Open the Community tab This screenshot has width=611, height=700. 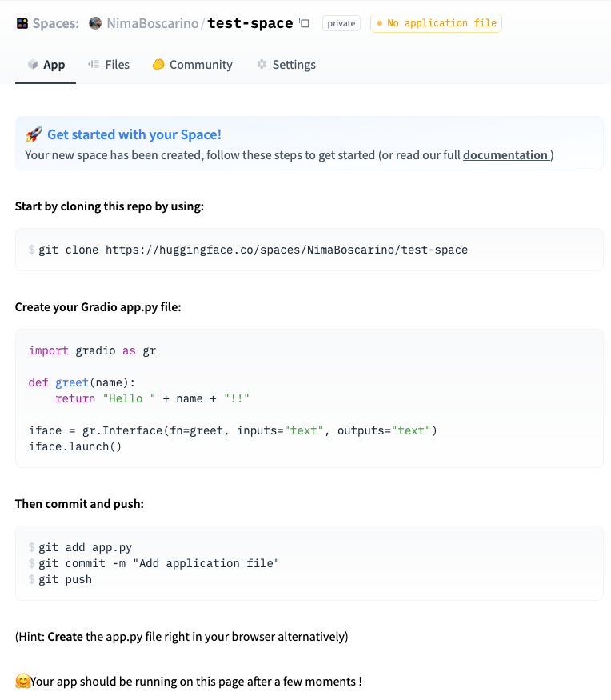tap(193, 65)
